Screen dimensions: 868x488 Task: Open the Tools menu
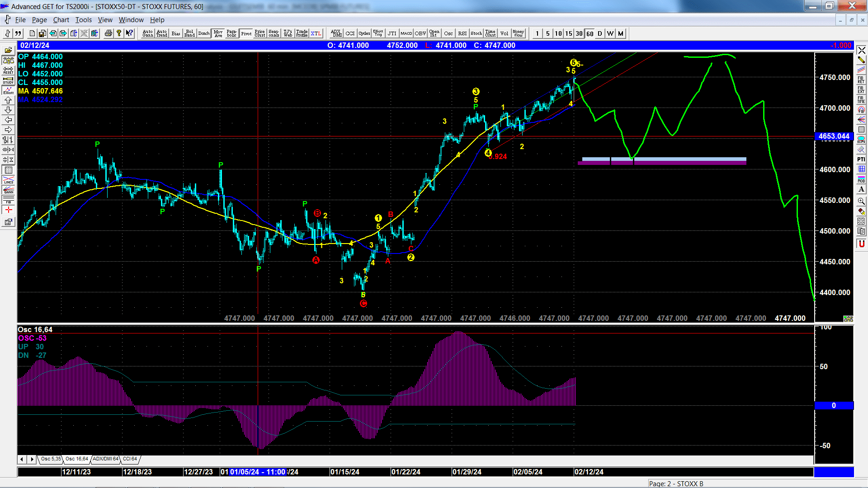[x=83, y=20]
